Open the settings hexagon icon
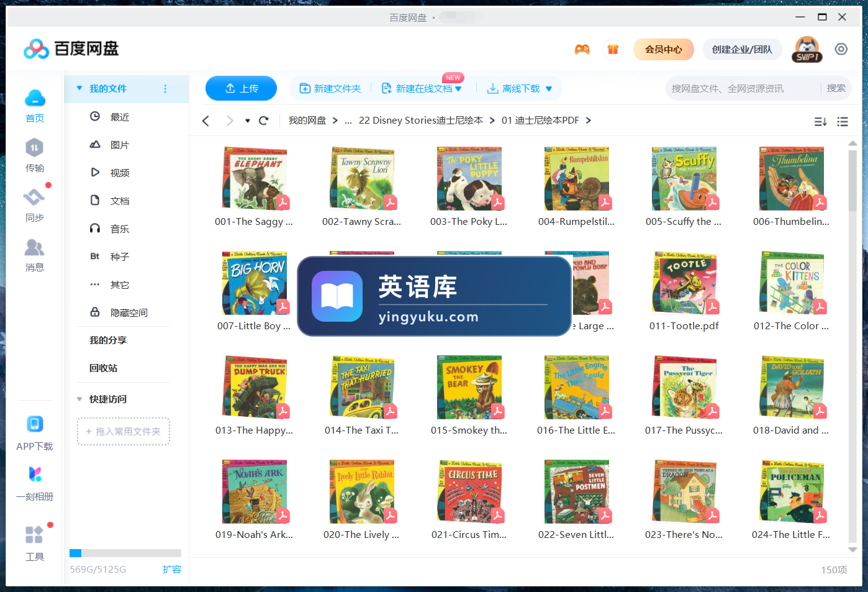Viewport: 868px width, 592px height. tap(841, 49)
